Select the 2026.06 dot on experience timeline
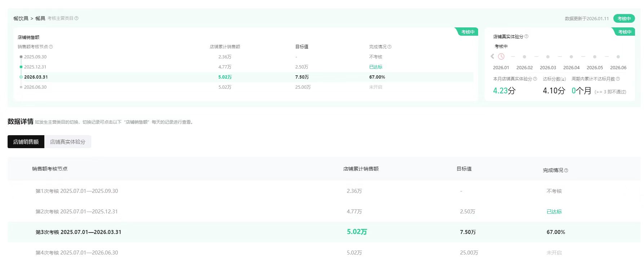 (618, 57)
